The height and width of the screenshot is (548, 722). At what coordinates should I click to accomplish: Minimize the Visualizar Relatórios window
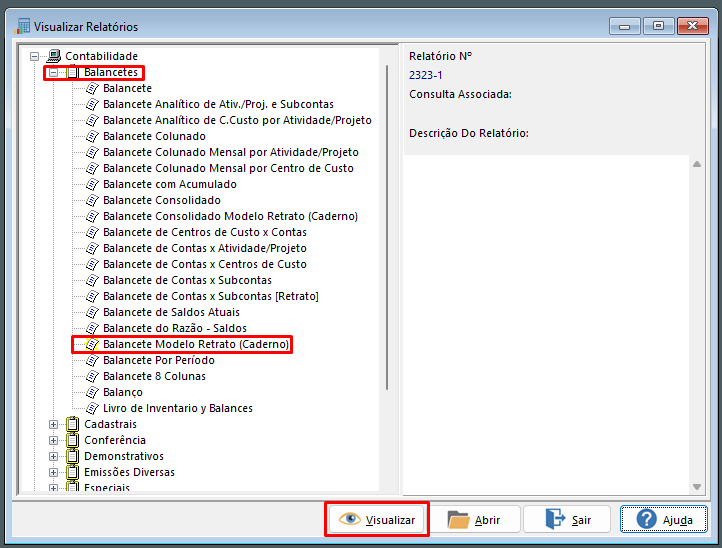pyautogui.click(x=624, y=26)
